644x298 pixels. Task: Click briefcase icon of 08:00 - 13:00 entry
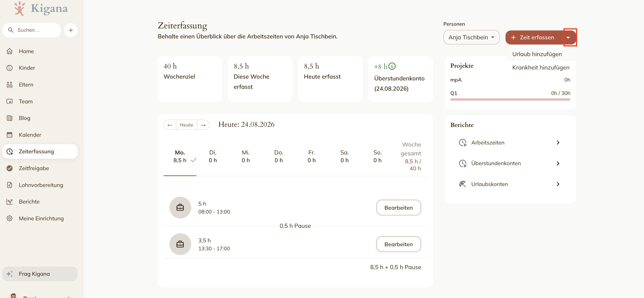(x=180, y=208)
